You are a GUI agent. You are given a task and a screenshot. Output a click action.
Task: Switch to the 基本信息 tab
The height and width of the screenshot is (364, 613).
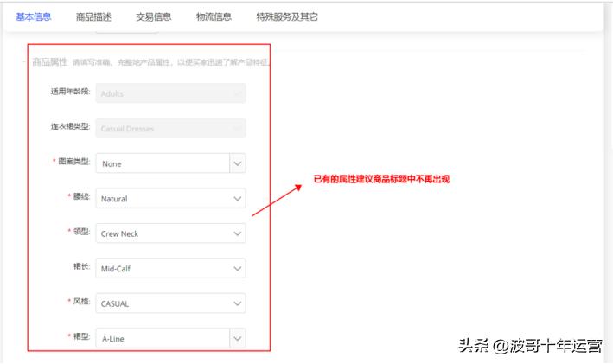coord(33,16)
